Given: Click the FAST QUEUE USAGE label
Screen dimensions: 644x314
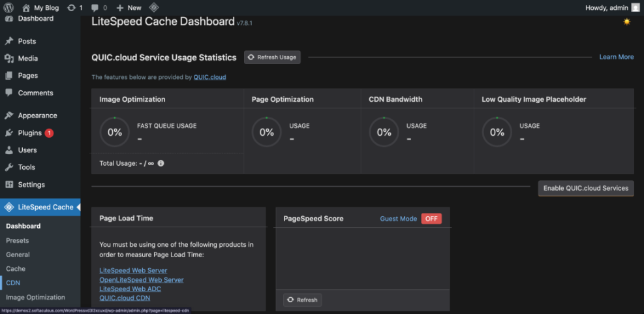Looking at the screenshot, I should (x=167, y=126).
